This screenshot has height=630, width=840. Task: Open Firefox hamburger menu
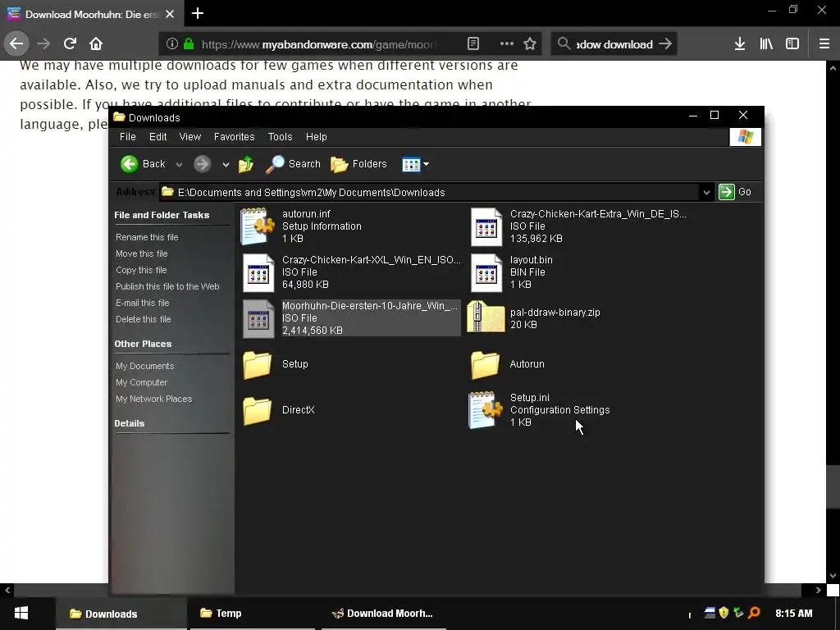[x=824, y=44]
